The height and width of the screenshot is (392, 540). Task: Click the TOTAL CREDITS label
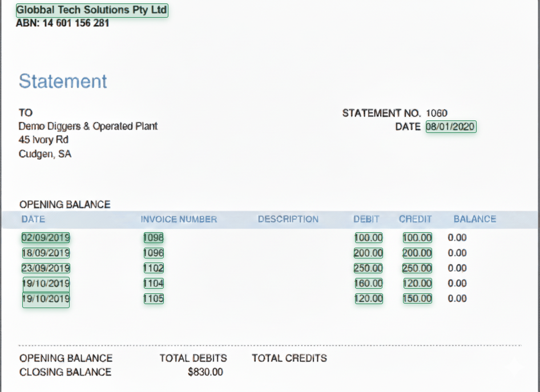click(x=289, y=358)
